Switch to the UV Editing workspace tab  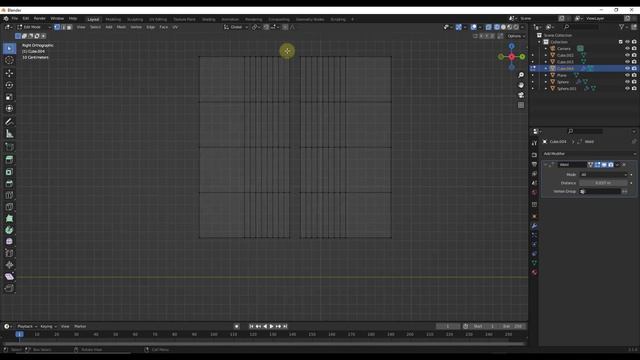point(158,19)
